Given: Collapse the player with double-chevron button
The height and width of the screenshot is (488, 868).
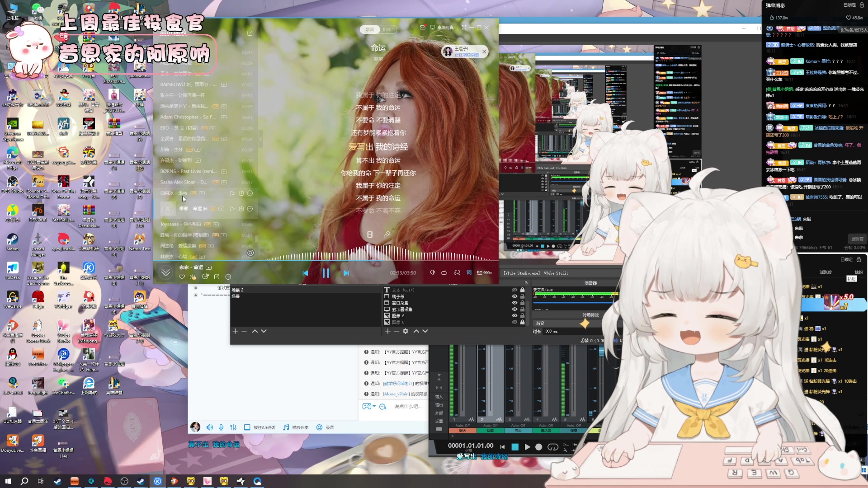Looking at the screenshot, I should pyautogui.click(x=166, y=272).
